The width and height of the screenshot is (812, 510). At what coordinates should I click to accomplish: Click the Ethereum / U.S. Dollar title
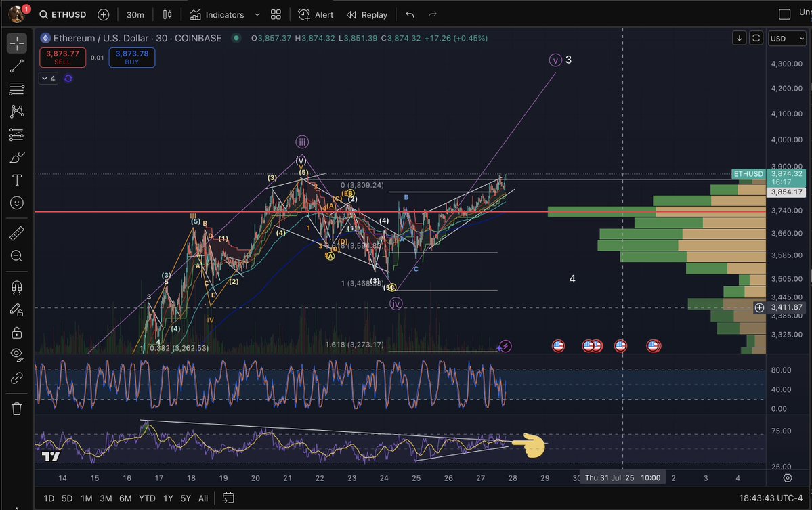click(x=137, y=38)
